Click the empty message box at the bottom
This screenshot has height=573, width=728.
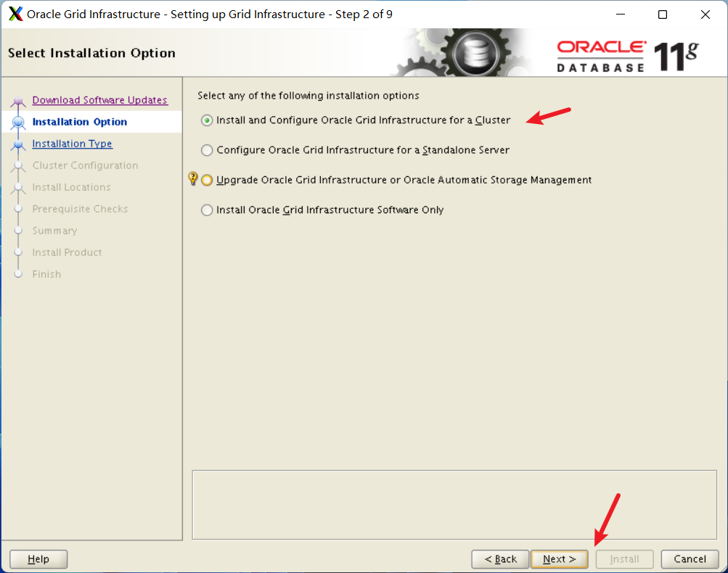(x=454, y=505)
